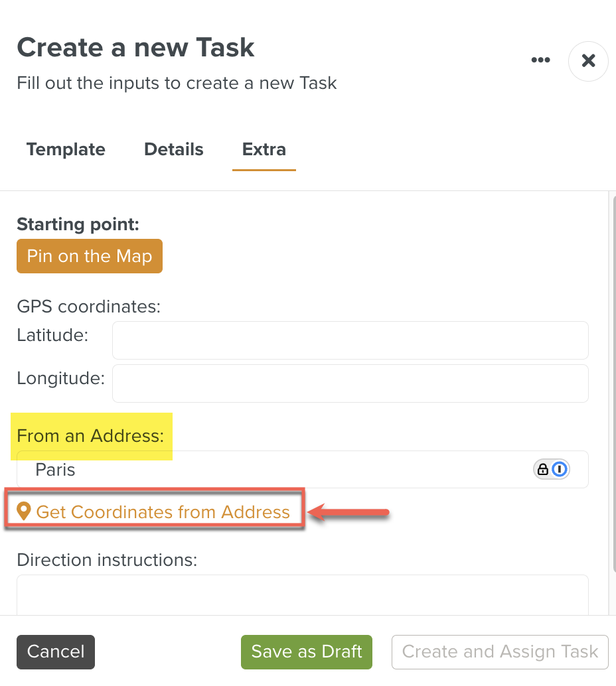Screen dimensions: 616x686
Task: Open the three-dots more options menu
Action: click(540, 60)
